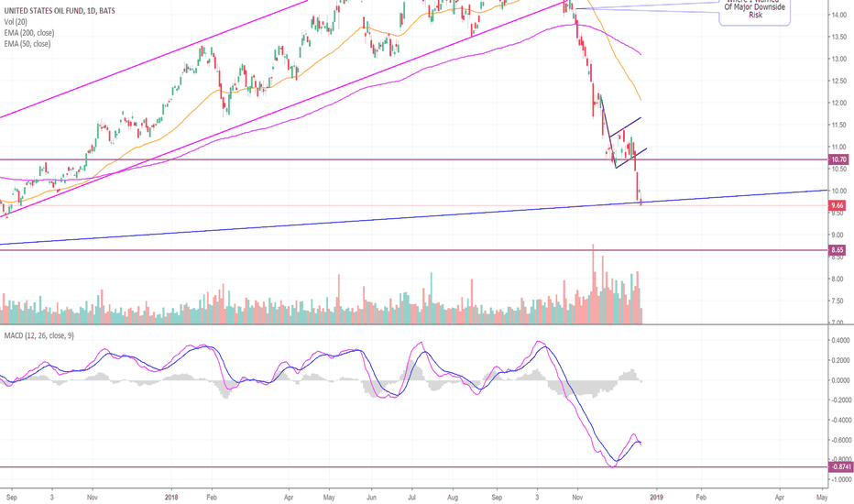
Task: Select the Vol (20) indicator label
Action: [16, 22]
